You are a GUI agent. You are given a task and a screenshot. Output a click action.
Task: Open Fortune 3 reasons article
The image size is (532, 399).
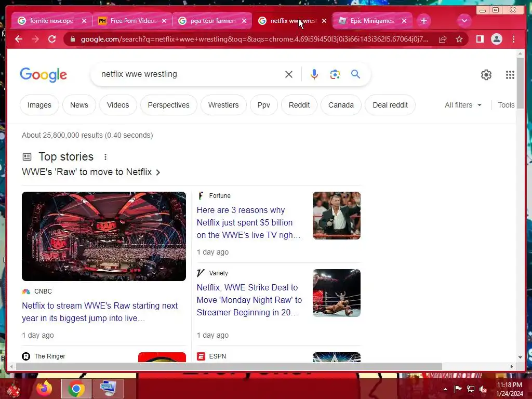(249, 222)
